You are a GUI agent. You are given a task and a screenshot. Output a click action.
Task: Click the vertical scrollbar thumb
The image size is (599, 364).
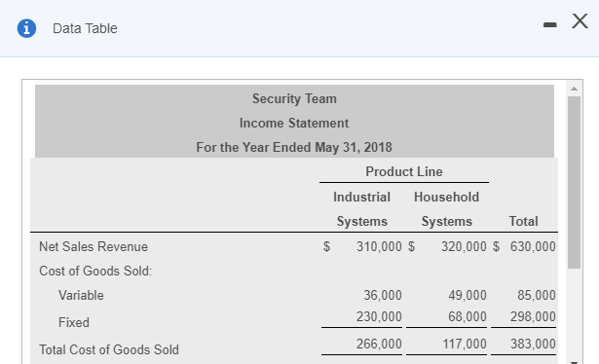(574, 182)
